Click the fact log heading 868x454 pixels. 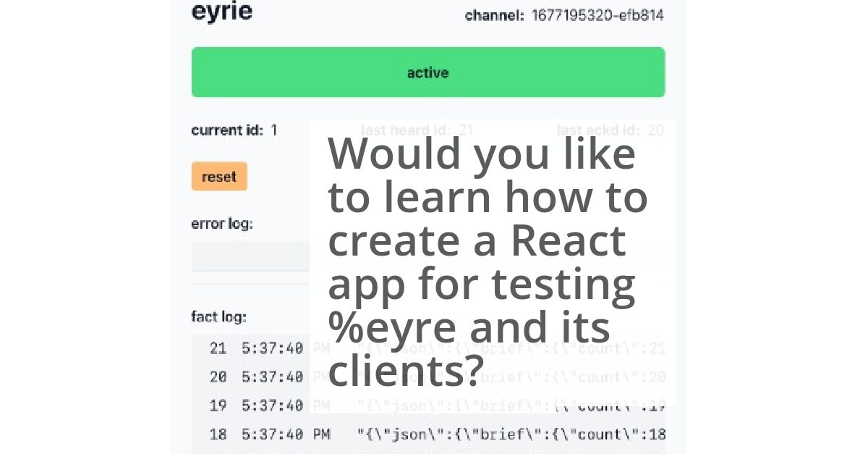tap(218, 316)
